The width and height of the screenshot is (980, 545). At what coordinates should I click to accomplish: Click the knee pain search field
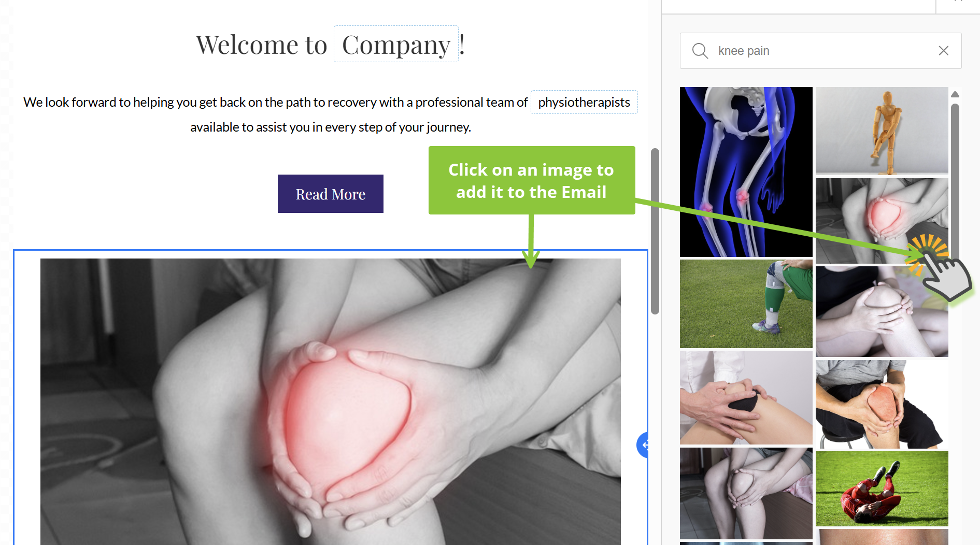(820, 51)
